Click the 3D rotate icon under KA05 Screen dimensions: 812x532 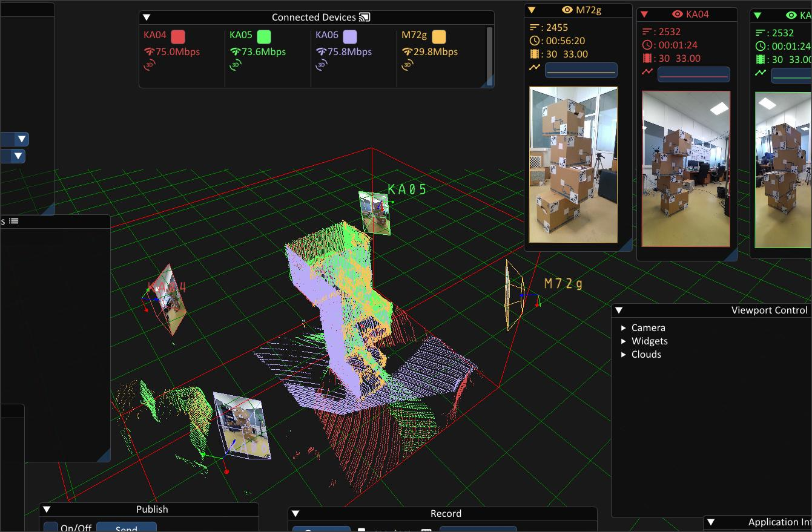tap(236, 65)
